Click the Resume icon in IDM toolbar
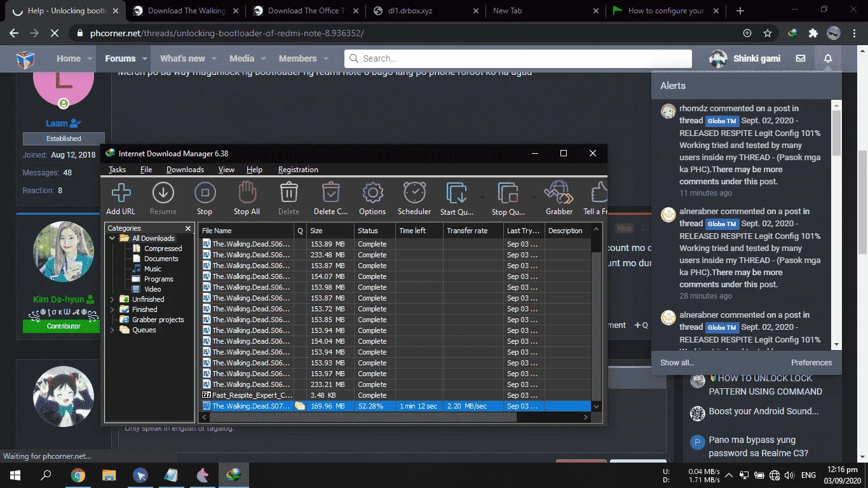868x488 pixels. [x=163, y=193]
